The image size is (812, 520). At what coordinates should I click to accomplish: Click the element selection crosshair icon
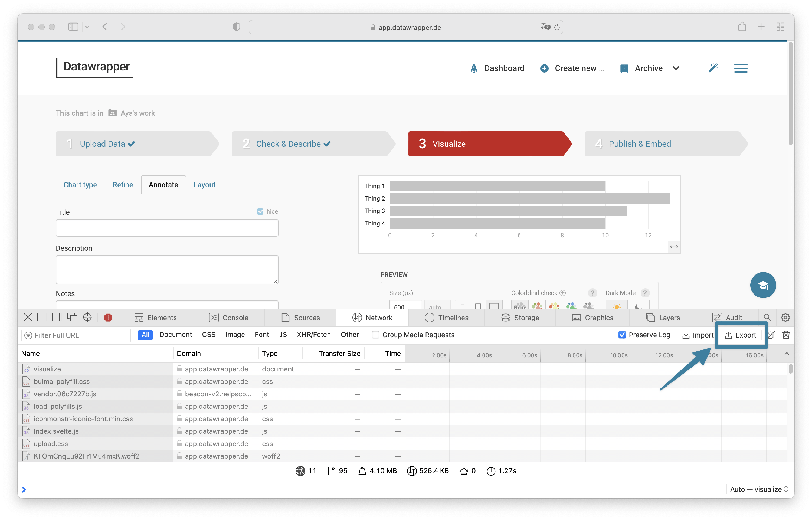point(87,318)
